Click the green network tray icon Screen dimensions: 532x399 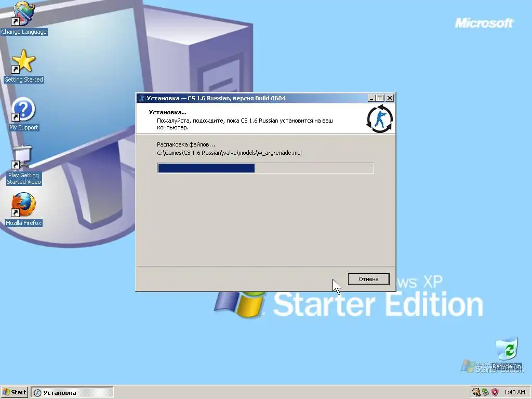[x=486, y=392]
